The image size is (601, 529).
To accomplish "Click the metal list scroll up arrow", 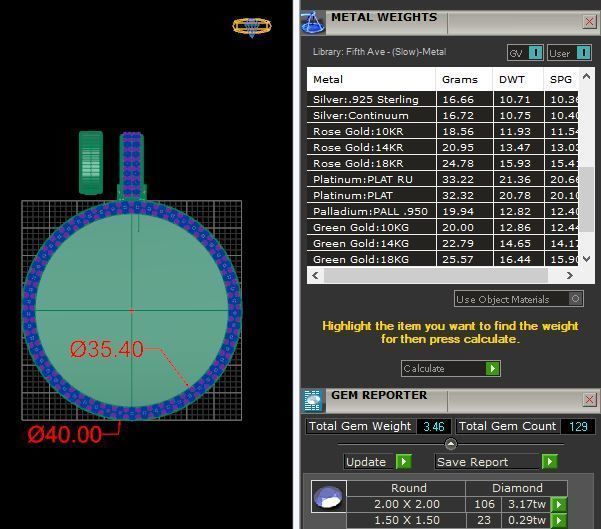I will pos(586,76).
